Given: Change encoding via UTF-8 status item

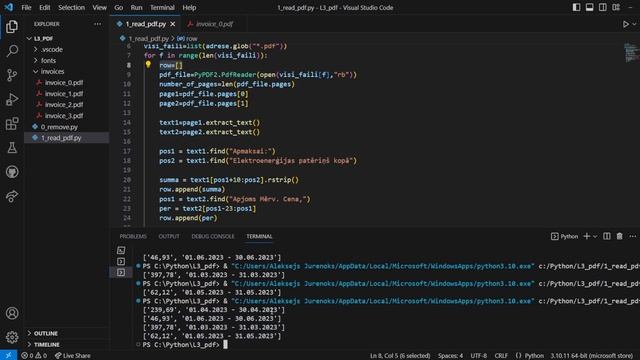Looking at the screenshot, I should tap(478, 356).
